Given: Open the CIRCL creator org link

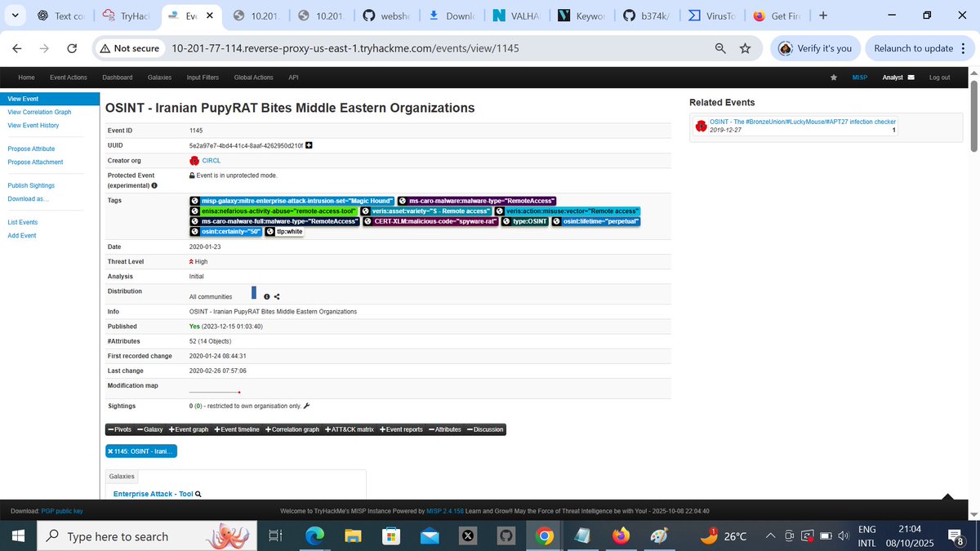Looking at the screenshot, I should [211, 161].
